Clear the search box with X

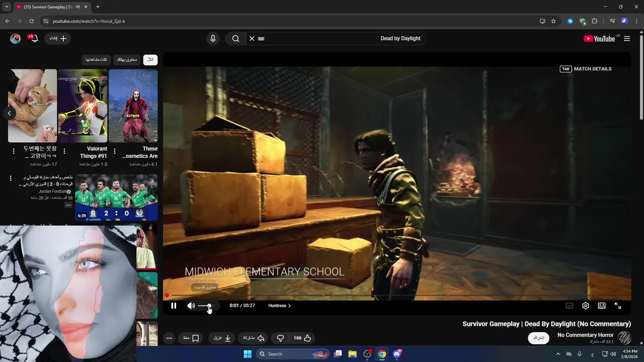coord(252,39)
